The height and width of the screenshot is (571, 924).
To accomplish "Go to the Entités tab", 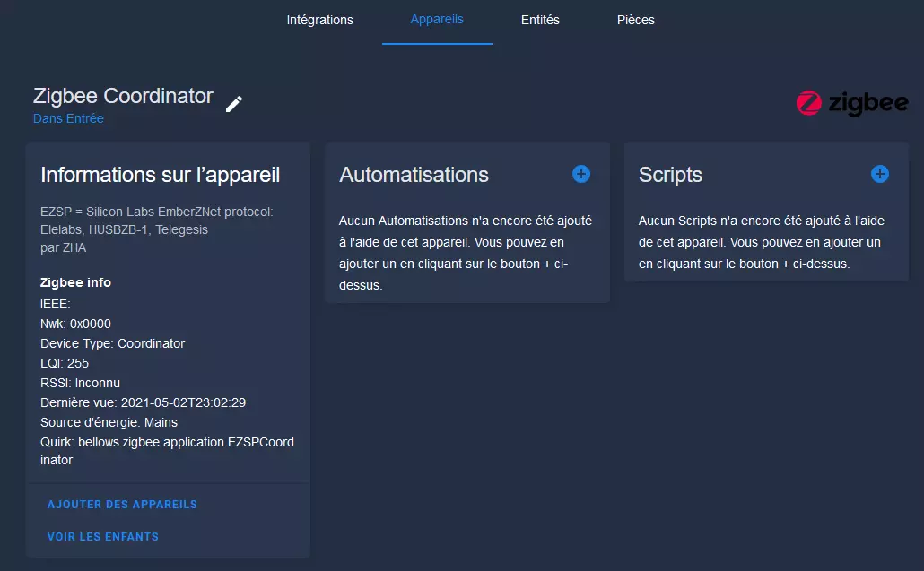I will point(540,20).
